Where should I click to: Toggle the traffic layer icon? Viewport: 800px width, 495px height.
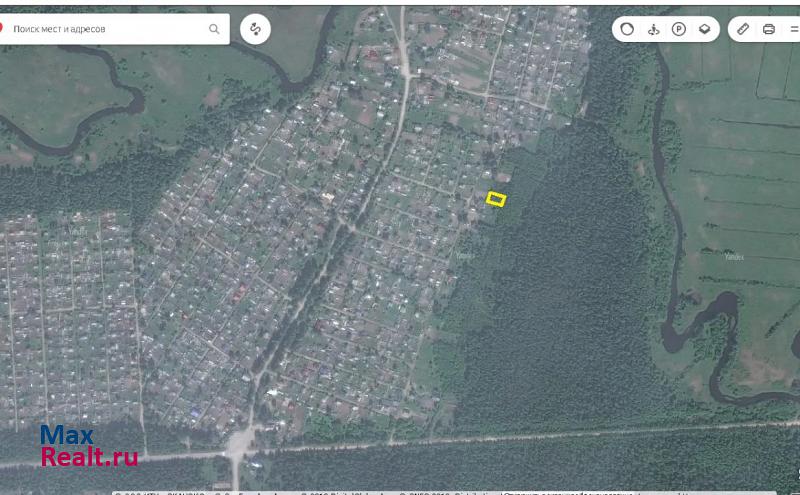click(627, 29)
